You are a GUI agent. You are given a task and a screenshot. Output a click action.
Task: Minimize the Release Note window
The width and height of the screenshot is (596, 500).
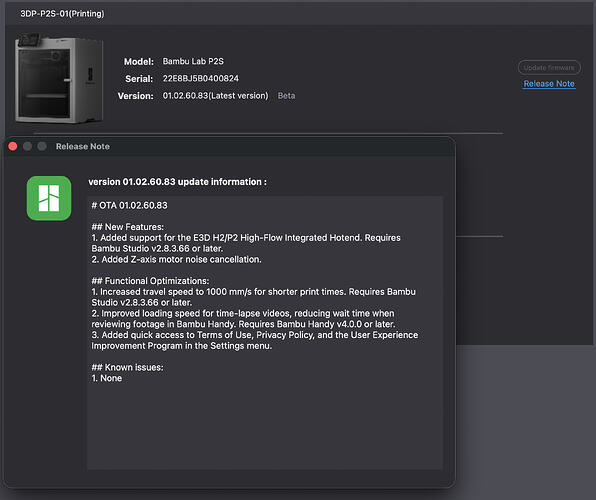[x=27, y=146]
